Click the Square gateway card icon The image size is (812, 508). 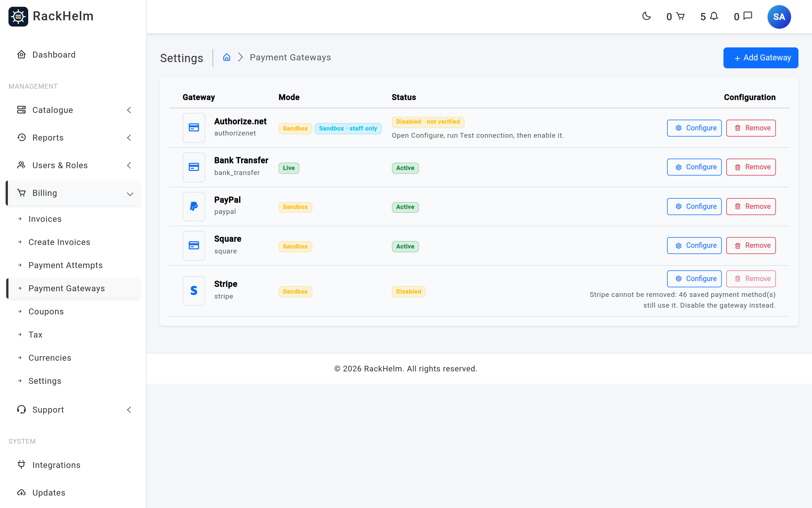pos(194,246)
